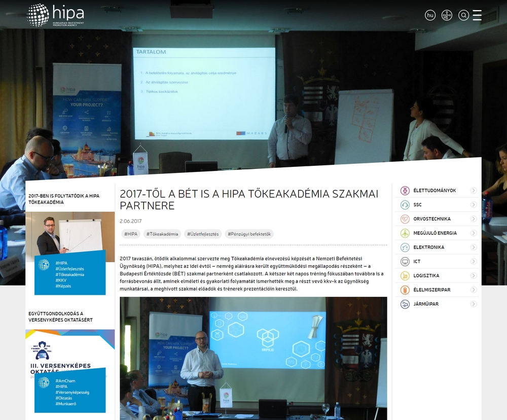
Task: Open the ELEKTRONIKA sector page
Action: 429,247
